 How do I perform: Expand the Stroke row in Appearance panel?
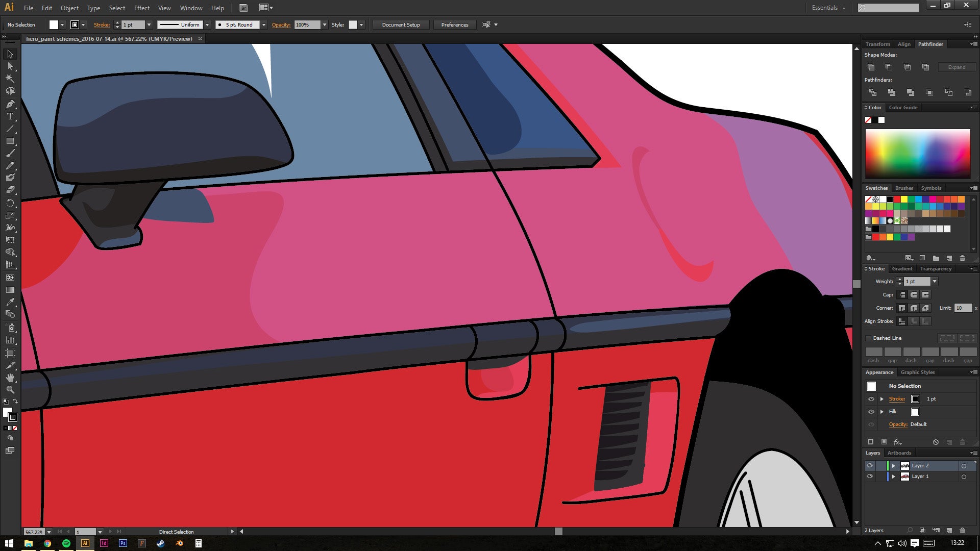coord(882,399)
